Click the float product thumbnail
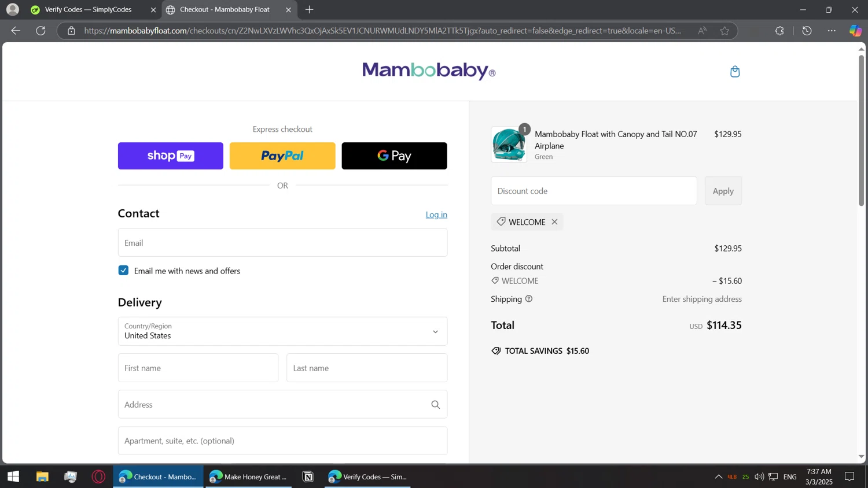The width and height of the screenshot is (868, 488). pos(509,145)
